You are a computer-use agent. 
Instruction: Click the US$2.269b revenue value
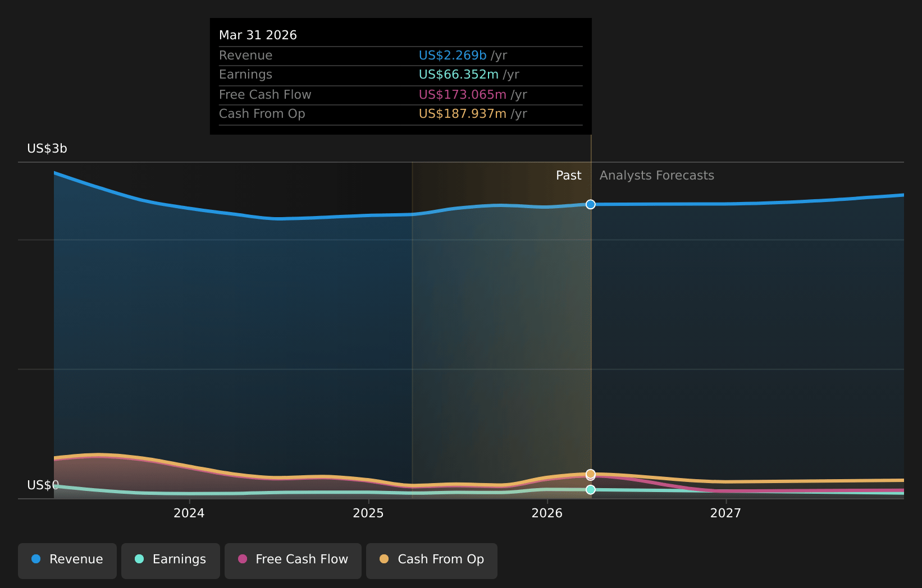pos(453,56)
